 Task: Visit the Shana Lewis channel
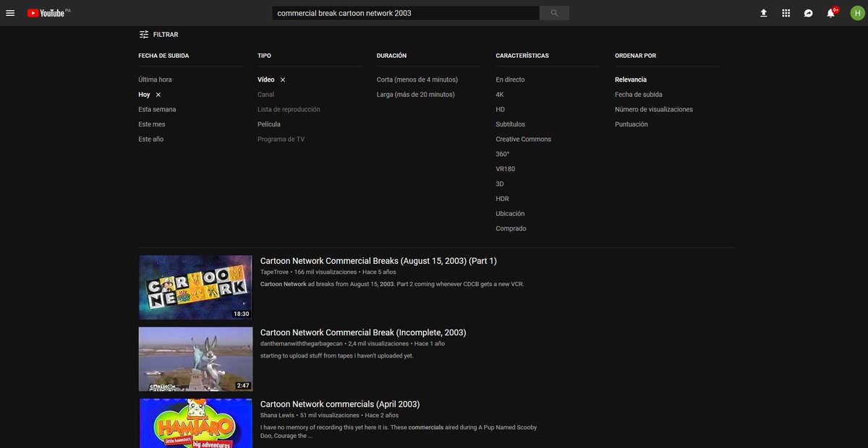(x=277, y=415)
